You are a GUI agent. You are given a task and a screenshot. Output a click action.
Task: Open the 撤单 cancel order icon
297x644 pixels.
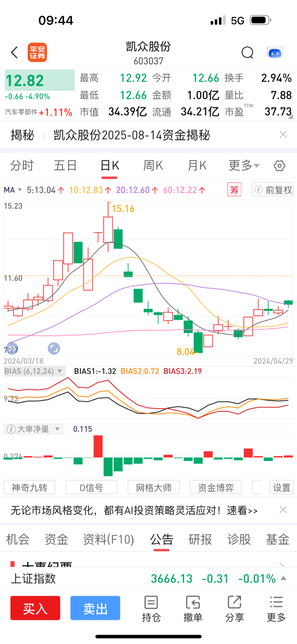193,609
